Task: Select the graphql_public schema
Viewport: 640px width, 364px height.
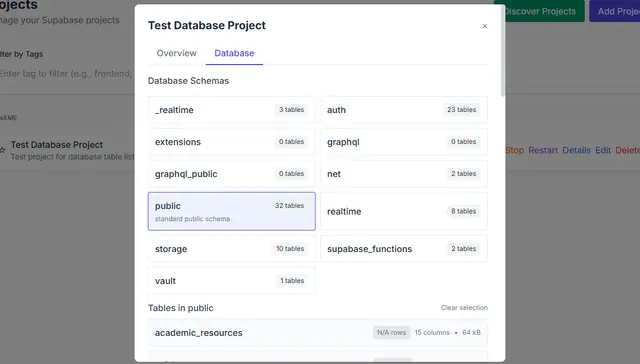Action: point(232,173)
